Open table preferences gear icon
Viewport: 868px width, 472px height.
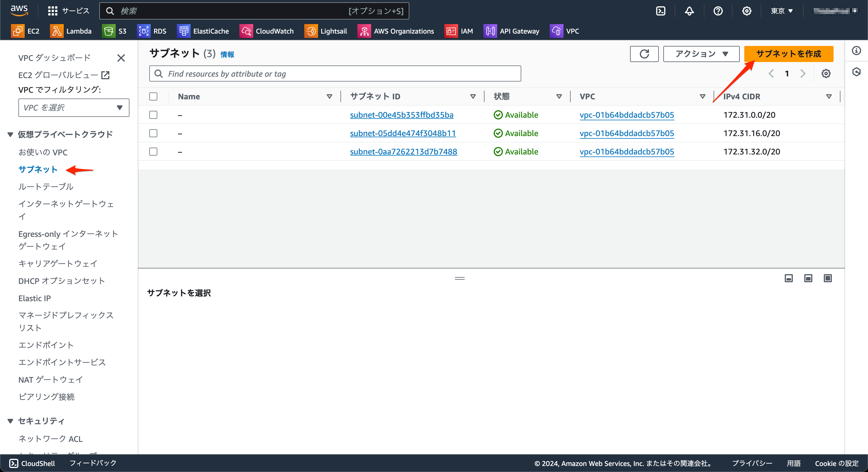[x=826, y=73]
